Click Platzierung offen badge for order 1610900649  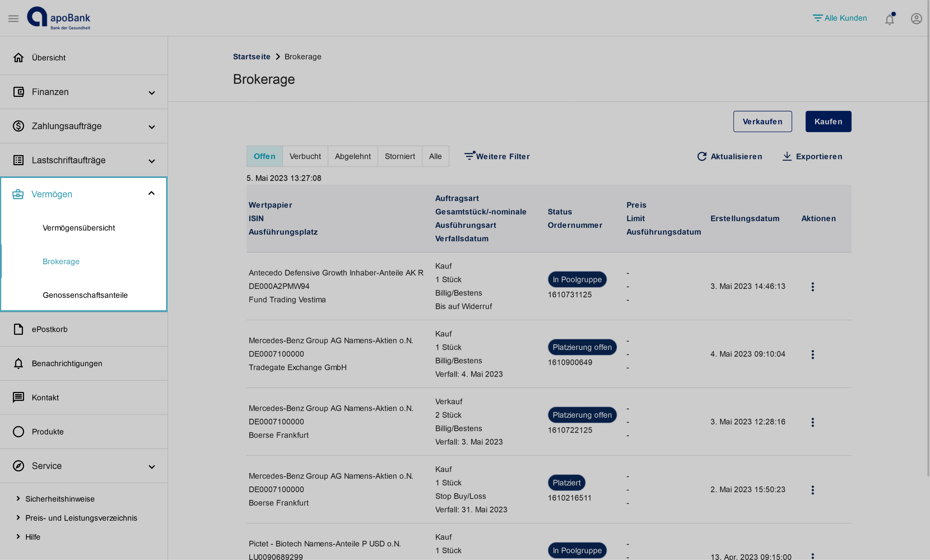pos(582,347)
